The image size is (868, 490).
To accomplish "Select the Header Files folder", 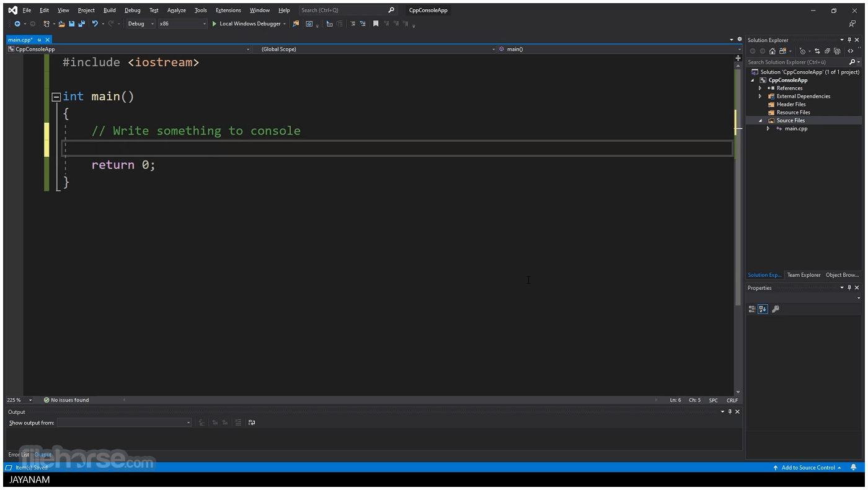I will [791, 104].
